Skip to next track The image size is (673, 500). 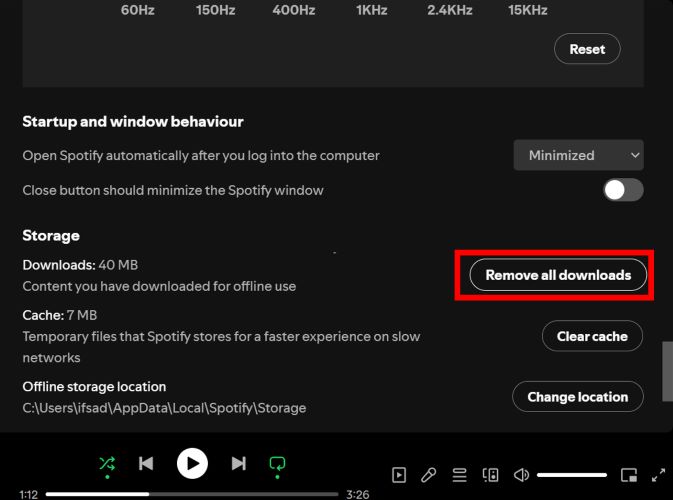point(239,464)
